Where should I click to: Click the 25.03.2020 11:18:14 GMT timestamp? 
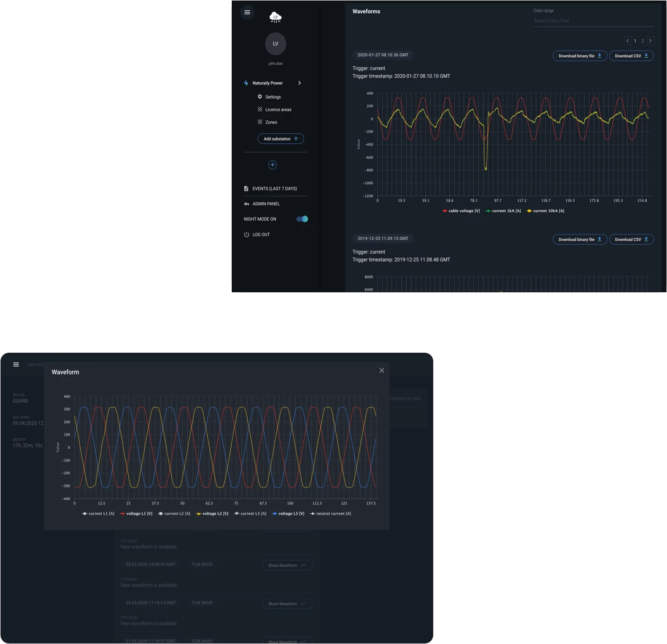151,603
